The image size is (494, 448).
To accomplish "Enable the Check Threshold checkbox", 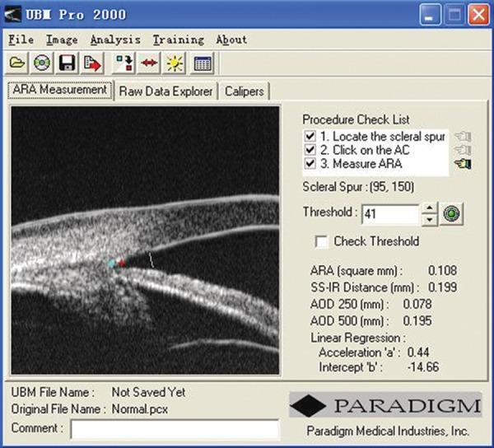I will click(x=323, y=241).
